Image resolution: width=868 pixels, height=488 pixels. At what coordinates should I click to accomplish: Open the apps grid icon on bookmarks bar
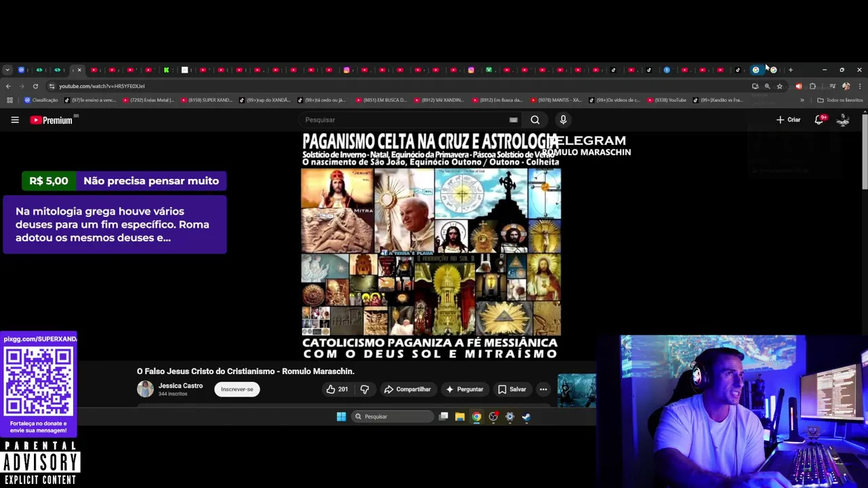(9, 100)
